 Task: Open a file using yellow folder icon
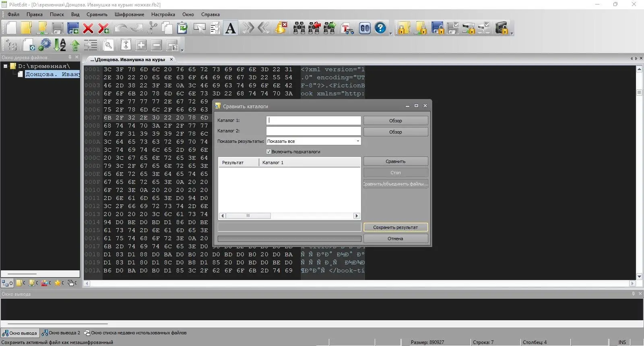coord(27,28)
